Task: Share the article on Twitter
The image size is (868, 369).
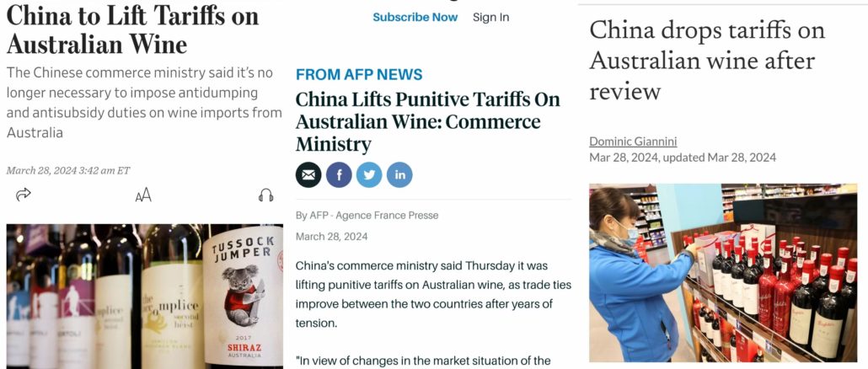Action: coord(369,174)
